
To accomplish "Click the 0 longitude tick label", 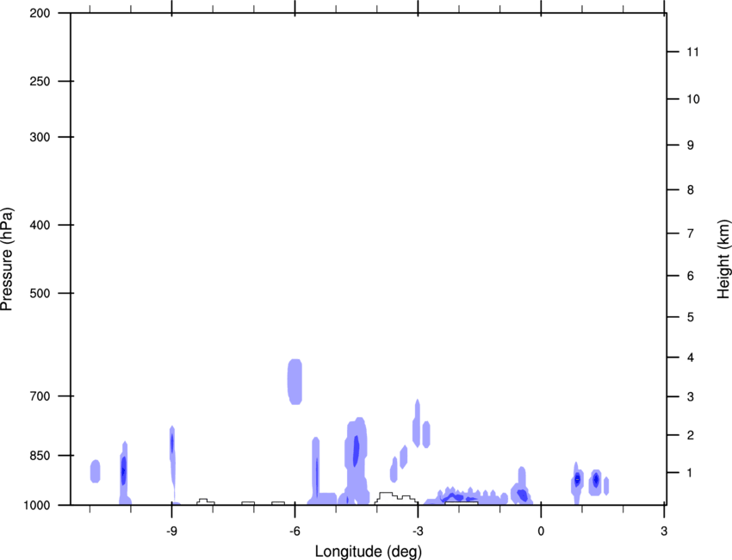I will pyautogui.click(x=541, y=531).
